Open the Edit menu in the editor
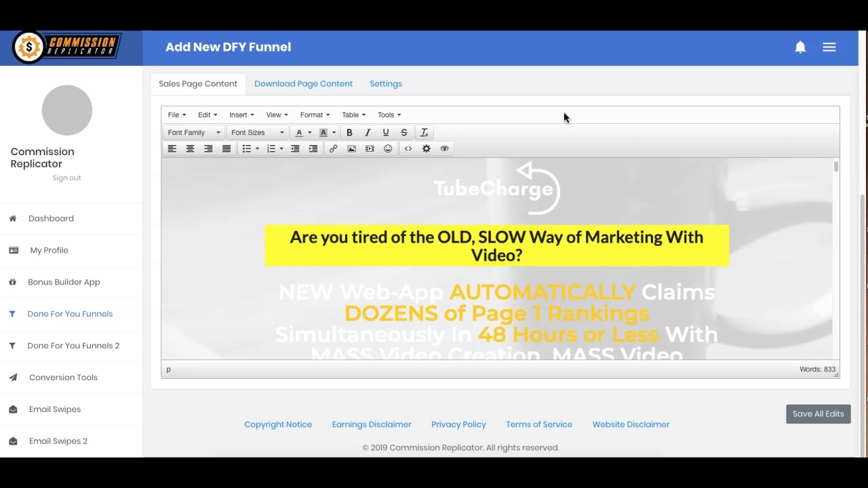Viewport: 868px width, 488px height. [x=208, y=115]
